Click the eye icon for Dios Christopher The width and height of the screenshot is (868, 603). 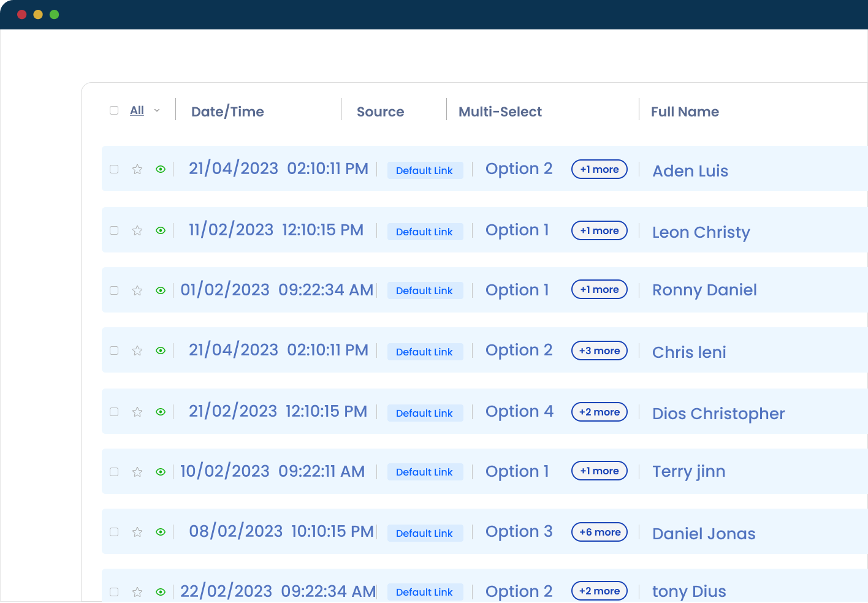click(x=161, y=412)
